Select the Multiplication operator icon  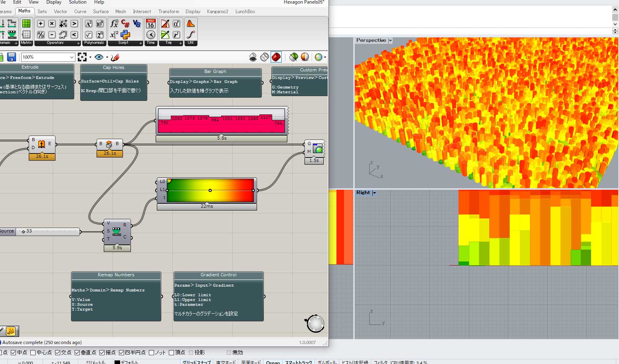click(51, 24)
